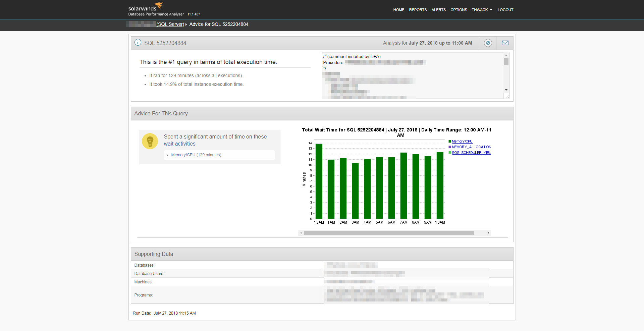Click "It ran for 129 minutes" text
Screen dimensions: 644x331
click(196, 76)
